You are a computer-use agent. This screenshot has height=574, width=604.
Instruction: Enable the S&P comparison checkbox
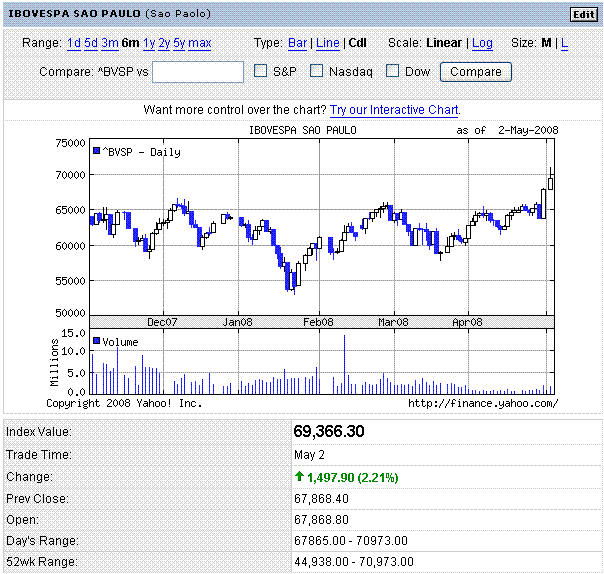tap(260, 71)
